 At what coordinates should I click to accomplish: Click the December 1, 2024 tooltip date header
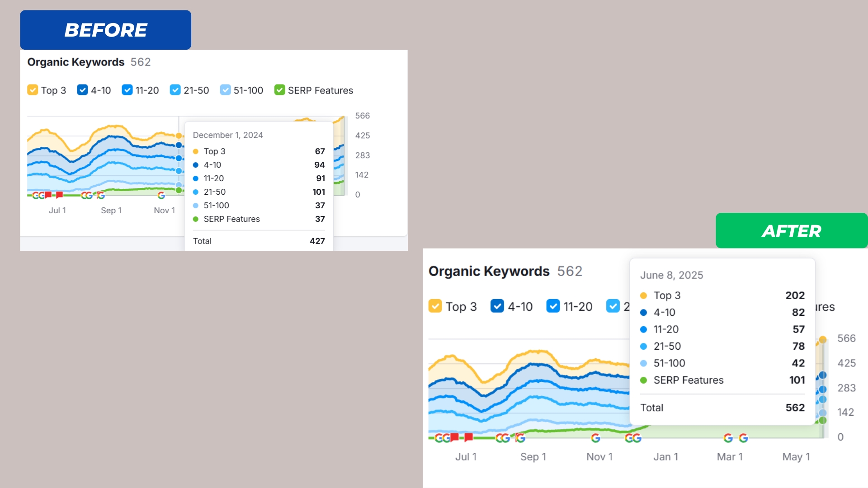[228, 135]
